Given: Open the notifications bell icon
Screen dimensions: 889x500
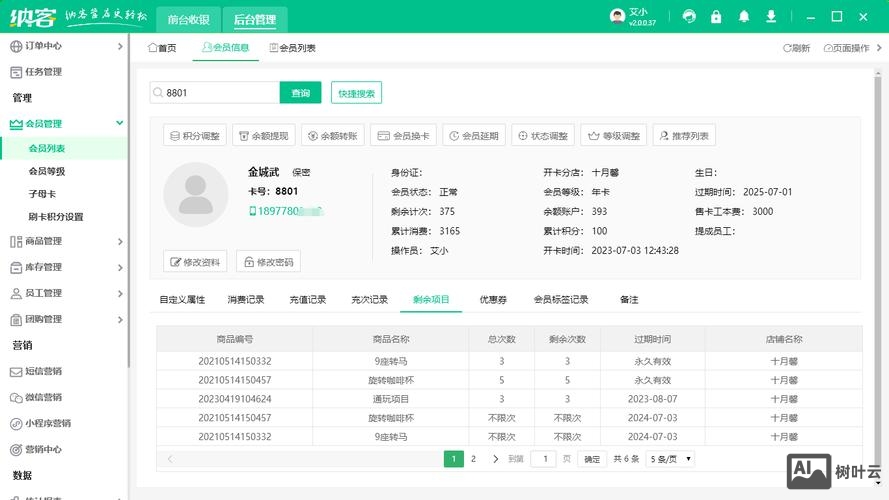Looking at the screenshot, I should coord(744,16).
